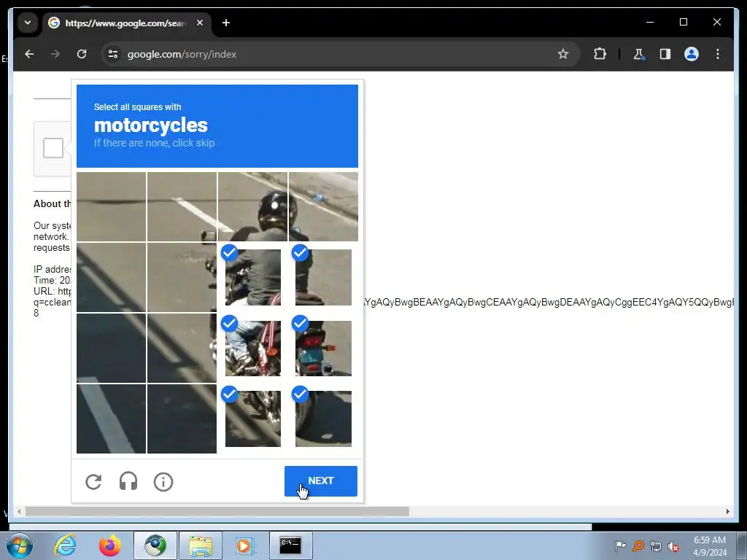Tick the I'm not a robot checkbox

53,148
